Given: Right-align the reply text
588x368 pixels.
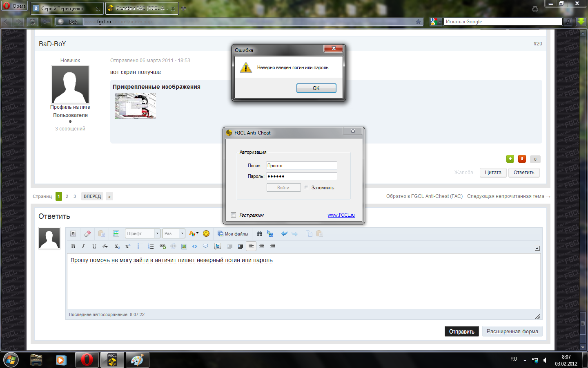Looking at the screenshot, I should 272,246.
